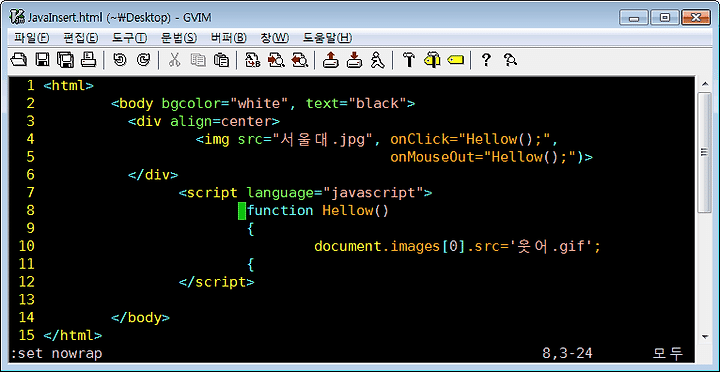Open the 문법(S) menu
The image size is (720, 372).
coord(179,38)
